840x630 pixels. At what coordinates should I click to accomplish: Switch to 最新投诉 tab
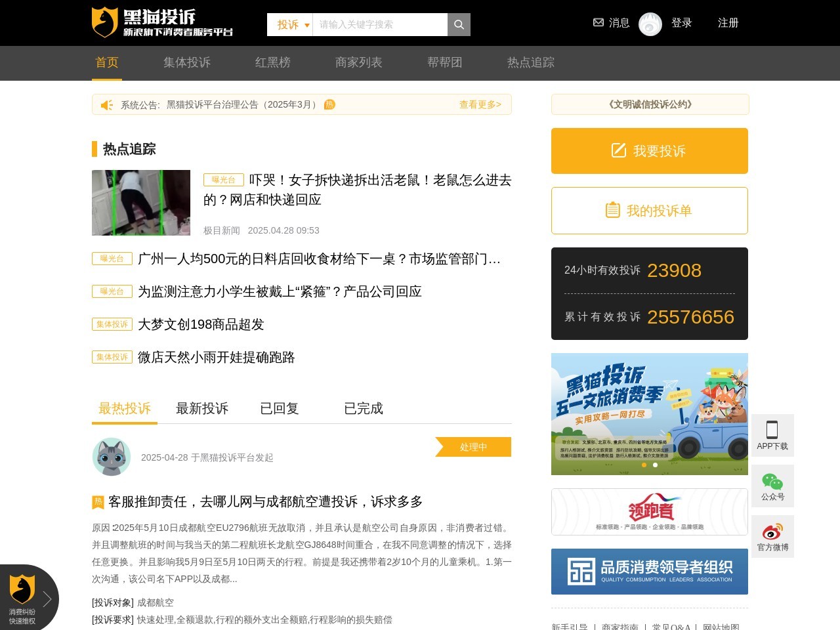coord(202,408)
